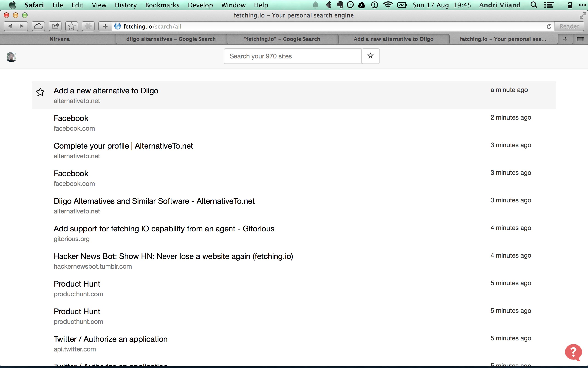
Task: Focus the 'Search your 970 sites' field
Action: pos(293,56)
